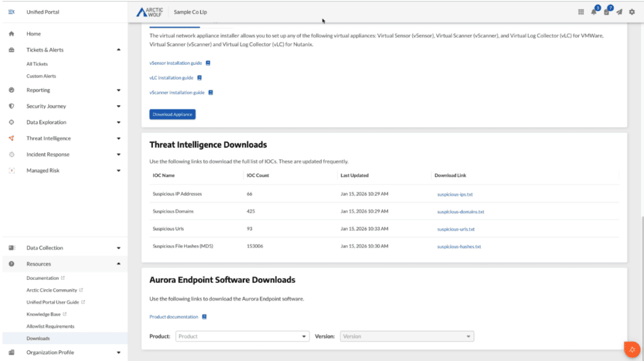Click the Threat Intelligence sidebar icon
This screenshot has width=644, height=361.
[x=11, y=138]
